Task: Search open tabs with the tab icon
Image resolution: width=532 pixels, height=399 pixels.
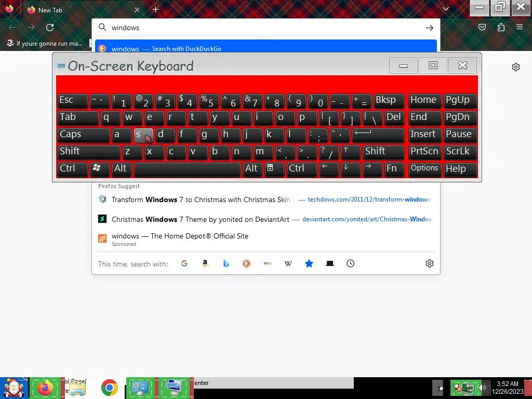Action: pyautogui.click(x=330, y=263)
